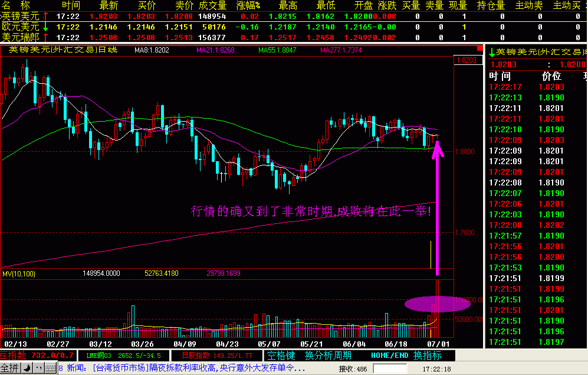Image resolution: width=588 pixels, height=375 pixels.
Task: Select the 17:22:17 tick row
Action: click(537, 87)
